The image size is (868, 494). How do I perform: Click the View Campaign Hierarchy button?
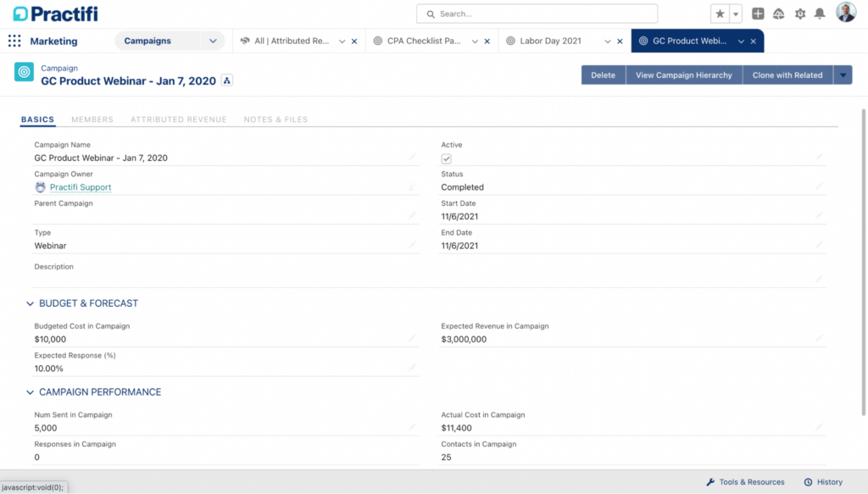tap(683, 75)
